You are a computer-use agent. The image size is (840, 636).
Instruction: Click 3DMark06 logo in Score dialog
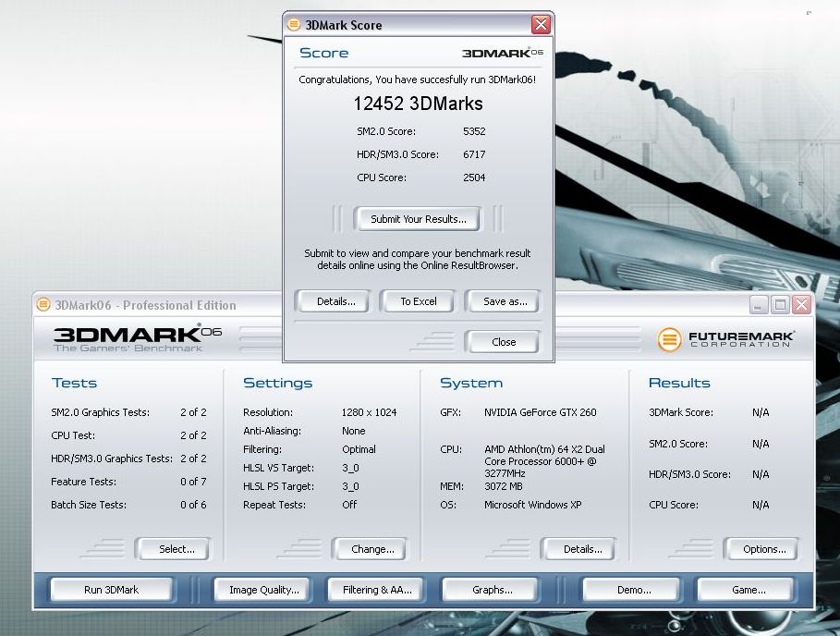[x=503, y=53]
